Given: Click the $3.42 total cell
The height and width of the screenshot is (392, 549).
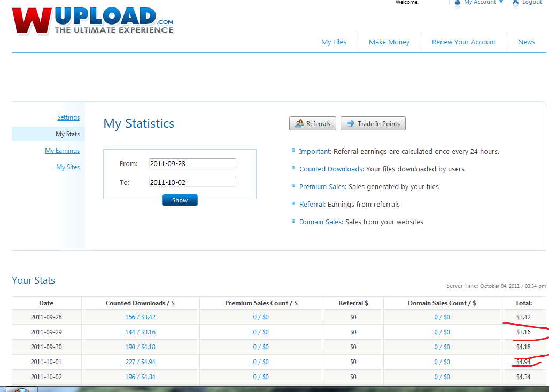Looking at the screenshot, I should point(523,317).
